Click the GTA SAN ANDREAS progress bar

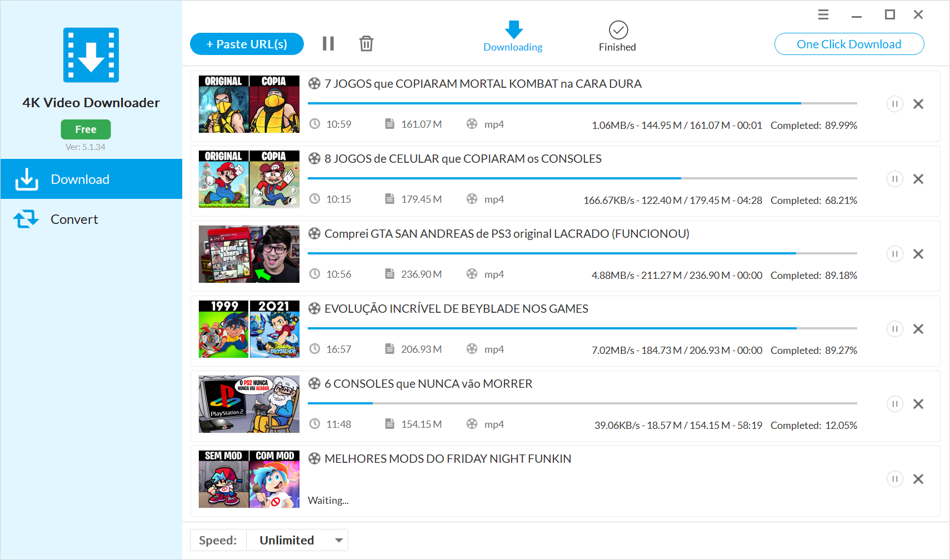[x=582, y=253]
